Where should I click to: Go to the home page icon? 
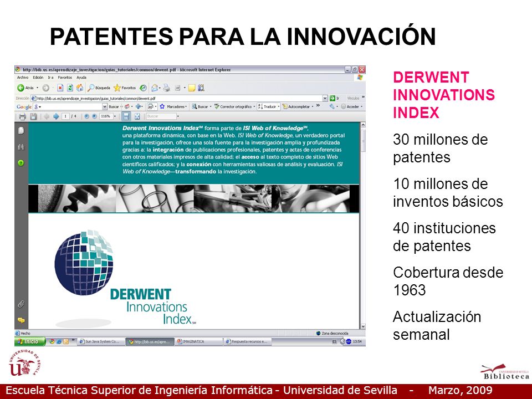[x=80, y=88]
